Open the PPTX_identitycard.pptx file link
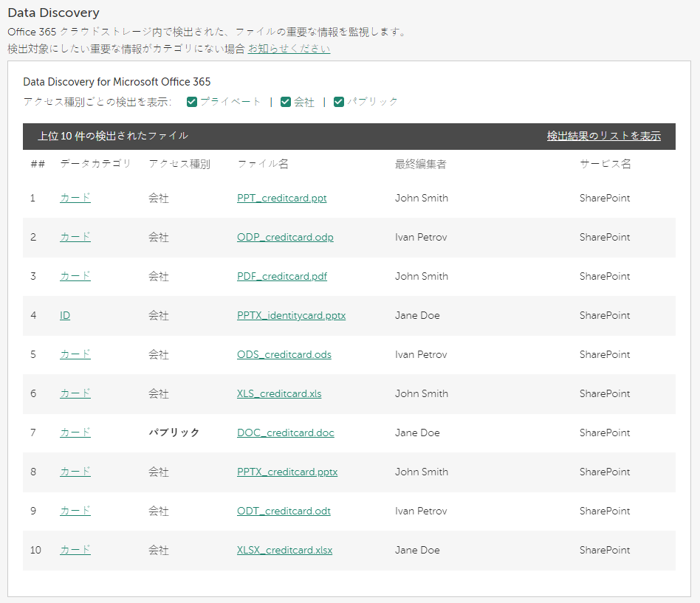The image size is (700, 603). (291, 315)
